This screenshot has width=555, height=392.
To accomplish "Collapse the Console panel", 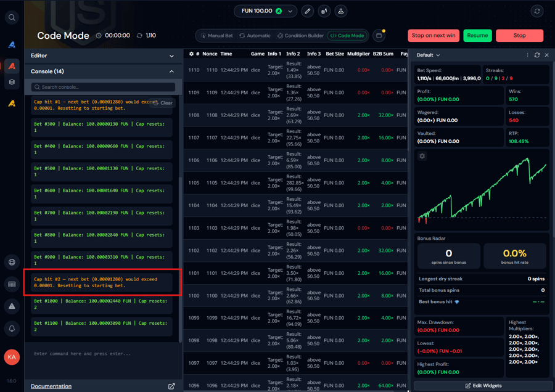I will [104, 71].
